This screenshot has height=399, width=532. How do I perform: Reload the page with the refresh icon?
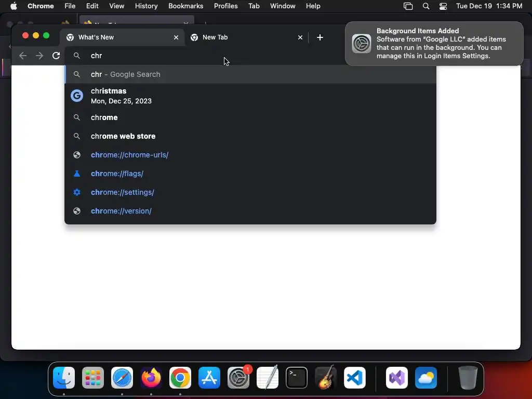click(56, 56)
